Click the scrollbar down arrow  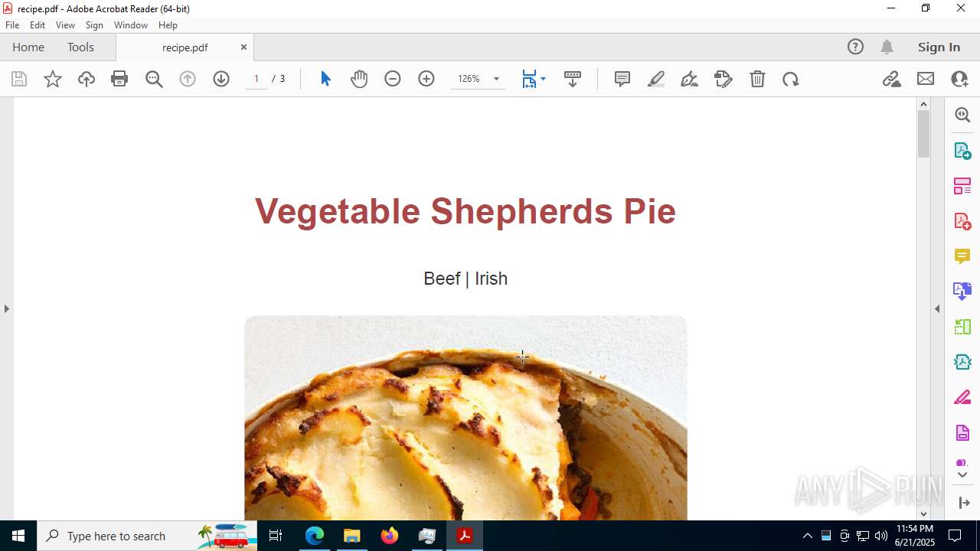pyautogui.click(x=923, y=514)
